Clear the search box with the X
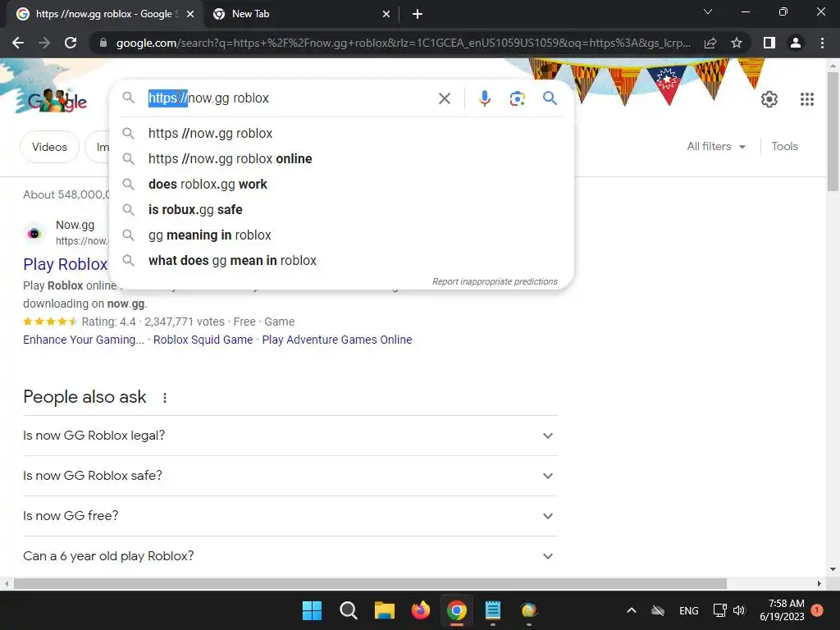840x630 pixels. pyautogui.click(x=444, y=98)
